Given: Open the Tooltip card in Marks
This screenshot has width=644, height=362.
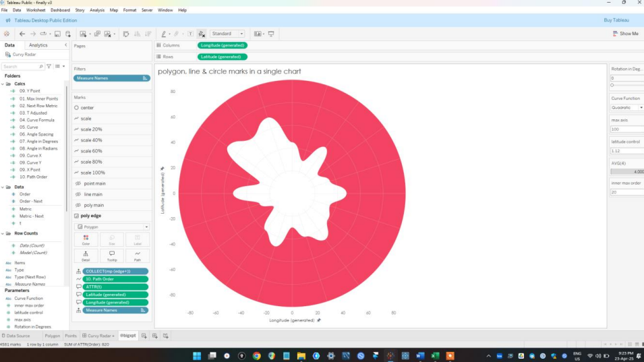Looking at the screenshot, I should 112,256.
